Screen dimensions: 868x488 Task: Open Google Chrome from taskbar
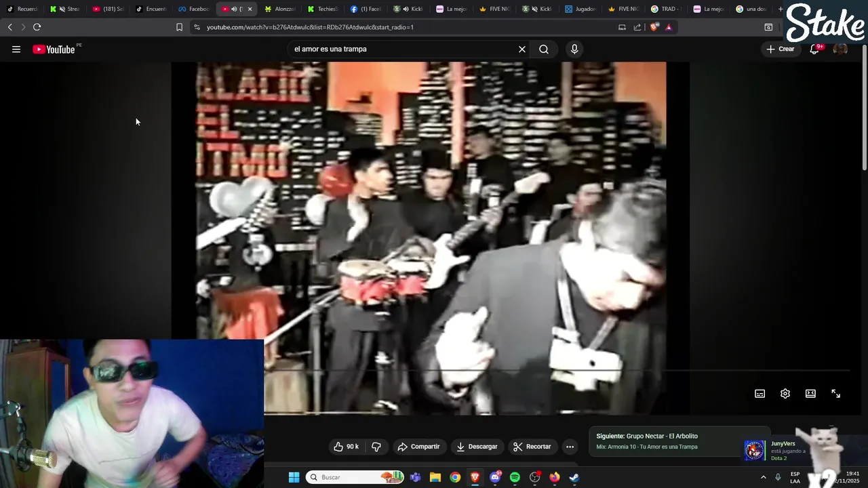[455, 477]
